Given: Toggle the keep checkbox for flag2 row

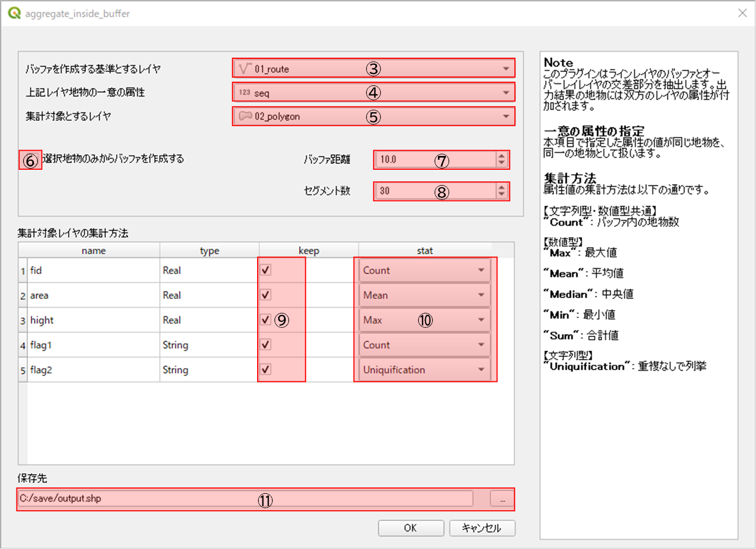Looking at the screenshot, I should point(266,369).
